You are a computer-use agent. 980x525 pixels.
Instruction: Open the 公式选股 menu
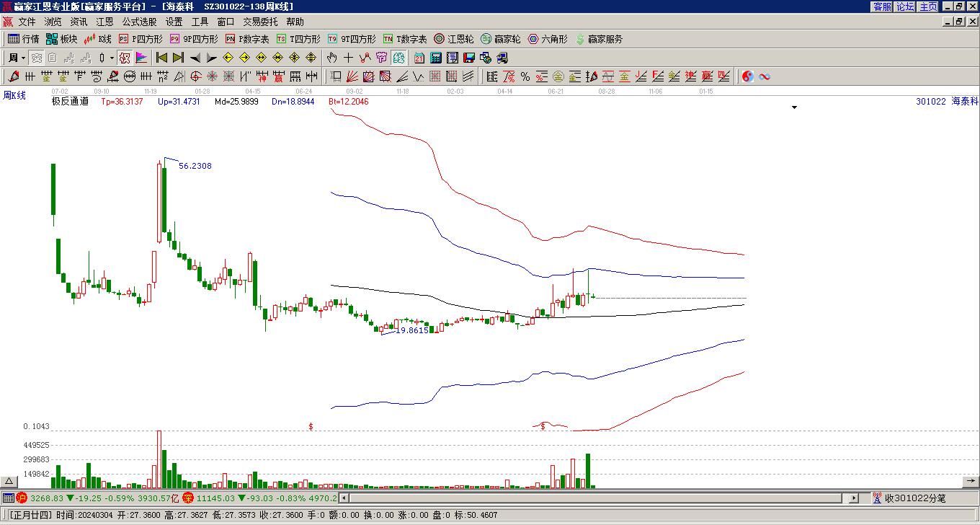[139, 22]
